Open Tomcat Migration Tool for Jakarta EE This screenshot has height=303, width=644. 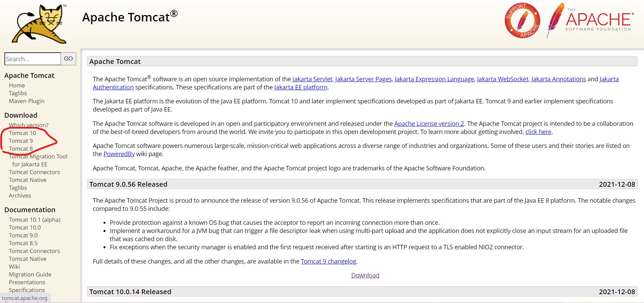click(x=38, y=160)
